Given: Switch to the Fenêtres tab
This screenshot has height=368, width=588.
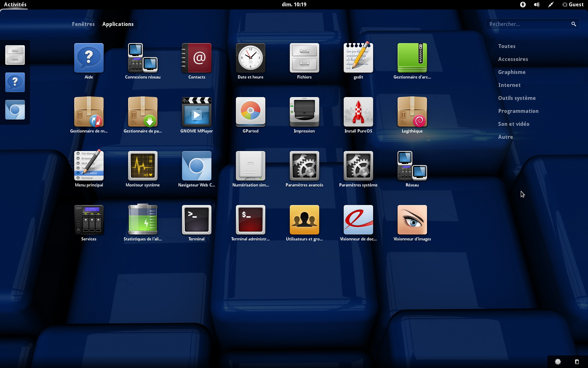Looking at the screenshot, I should coord(83,24).
